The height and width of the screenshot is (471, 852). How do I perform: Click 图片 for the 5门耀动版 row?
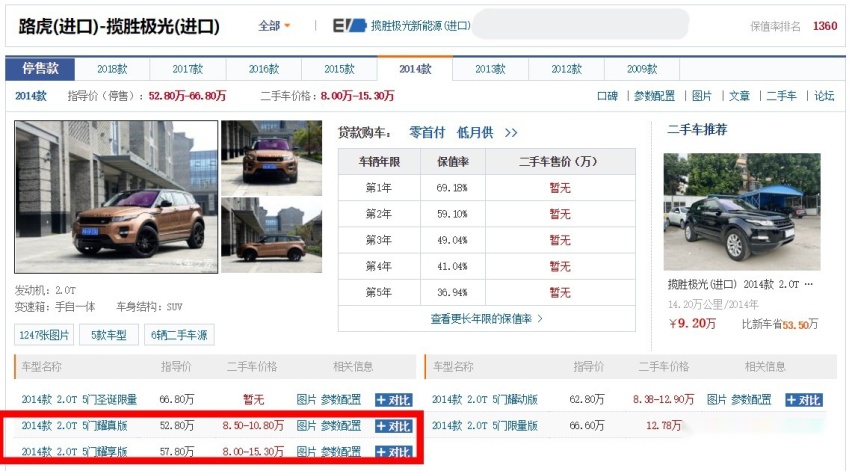(x=717, y=400)
